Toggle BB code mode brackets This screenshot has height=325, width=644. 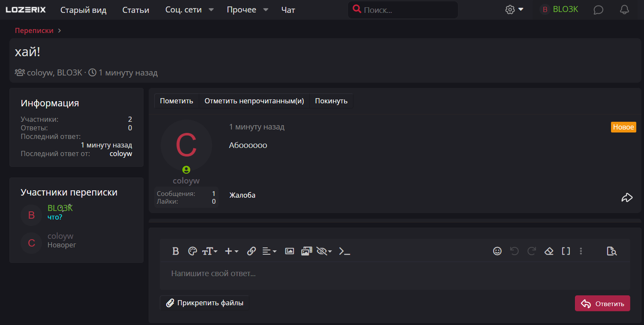point(566,251)
